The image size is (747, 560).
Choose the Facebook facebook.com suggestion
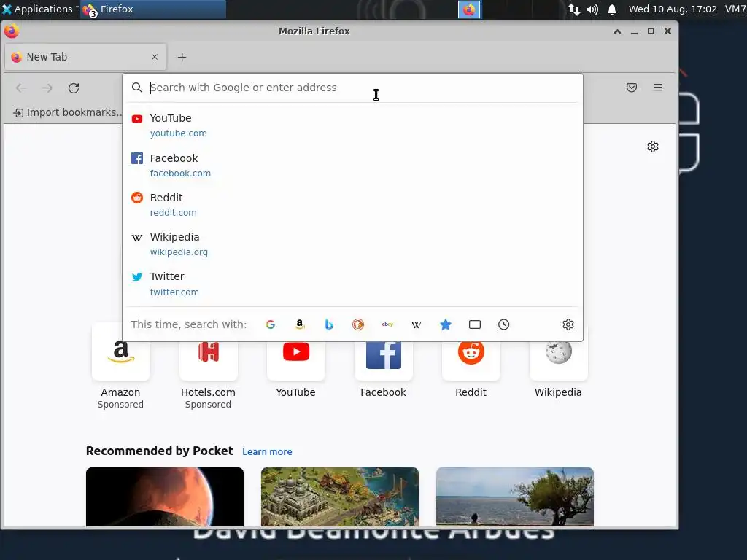coord(352,166)
